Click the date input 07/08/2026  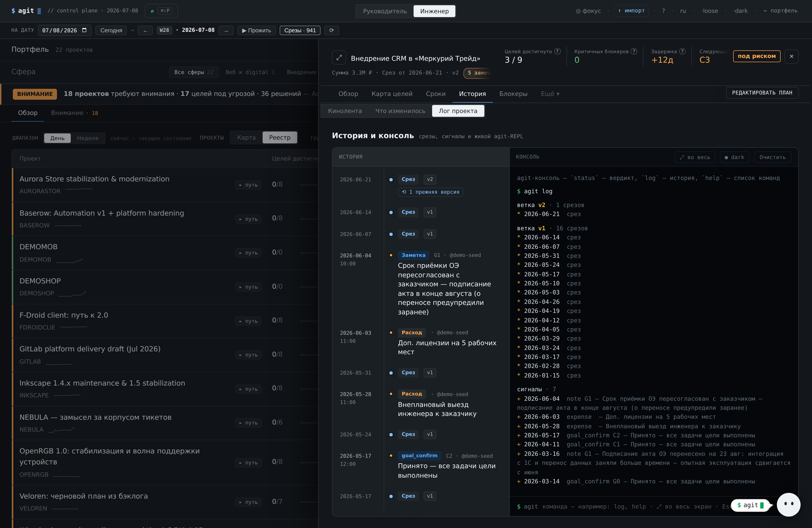tap(65, 30)
